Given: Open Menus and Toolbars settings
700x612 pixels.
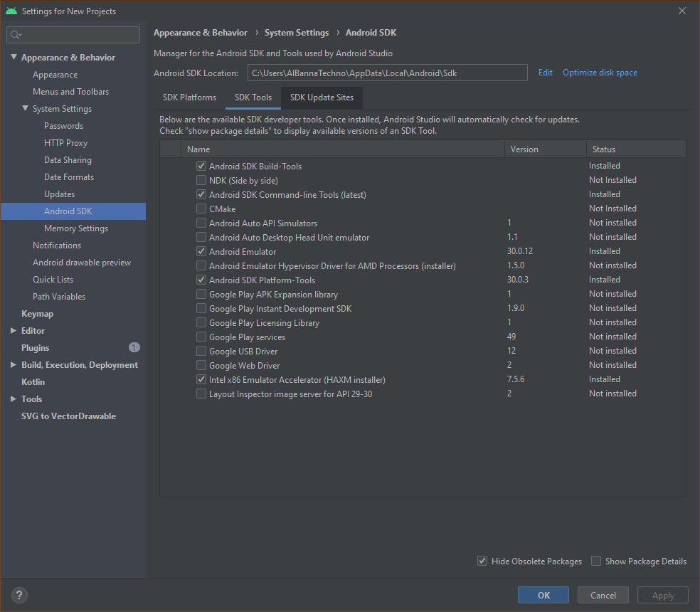Looking at the screenshot, I should click(x=70, y=92).
